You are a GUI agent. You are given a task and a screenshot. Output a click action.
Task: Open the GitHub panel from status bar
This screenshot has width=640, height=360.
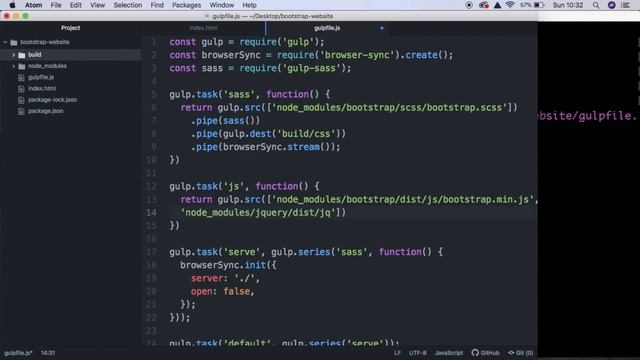click(486, 353)
